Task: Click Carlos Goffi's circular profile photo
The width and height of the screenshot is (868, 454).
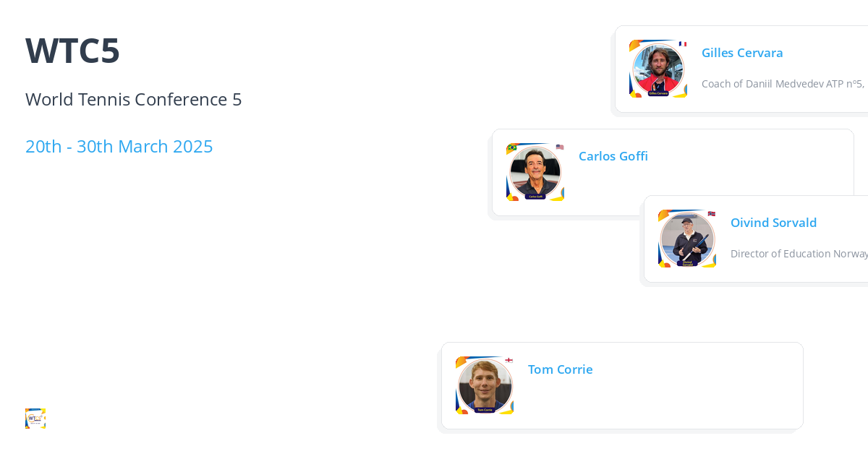Action: [535, 172]
